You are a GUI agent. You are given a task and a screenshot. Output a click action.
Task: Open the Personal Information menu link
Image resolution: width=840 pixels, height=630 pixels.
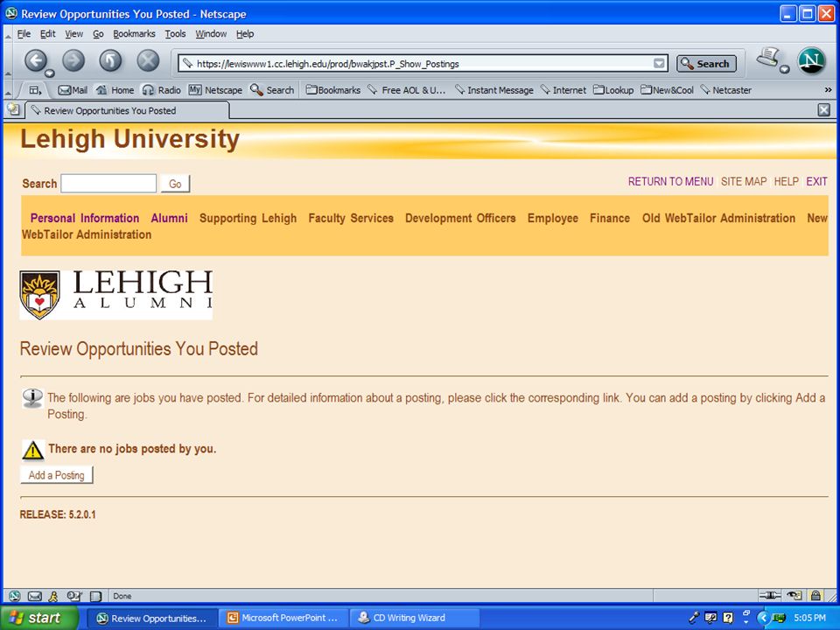[85, 218]
